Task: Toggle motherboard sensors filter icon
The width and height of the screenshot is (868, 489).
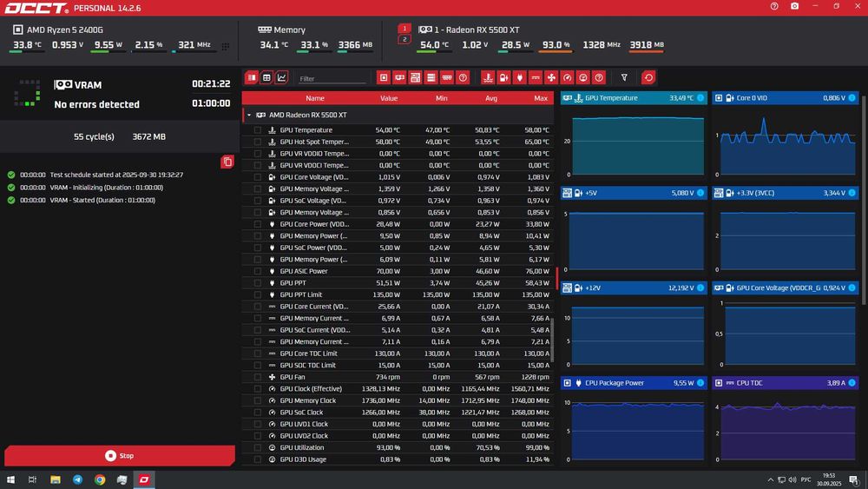Action: click(415, 77)
